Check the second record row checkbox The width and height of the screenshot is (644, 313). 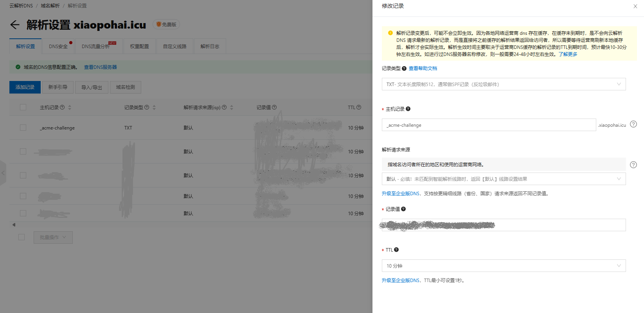click(x=23, y=151)
